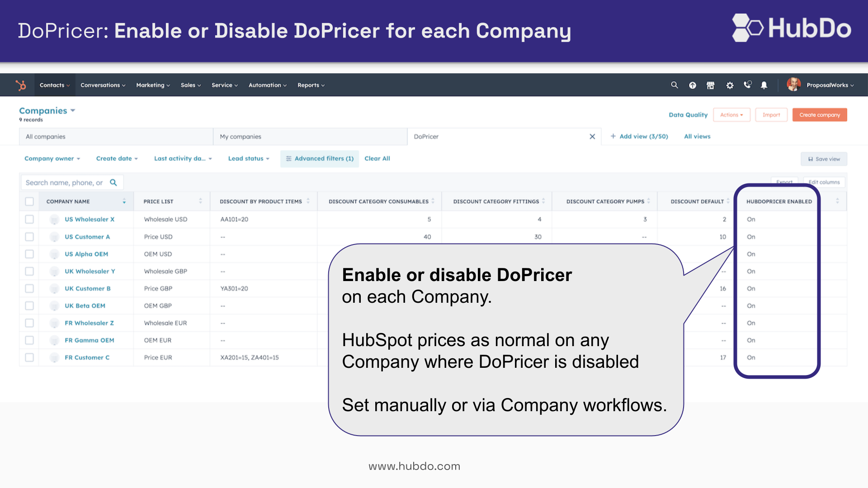Viewport: 868px width, 488px height.
Task: Open the marketplace icon in navigation
Action: point(710,85)
